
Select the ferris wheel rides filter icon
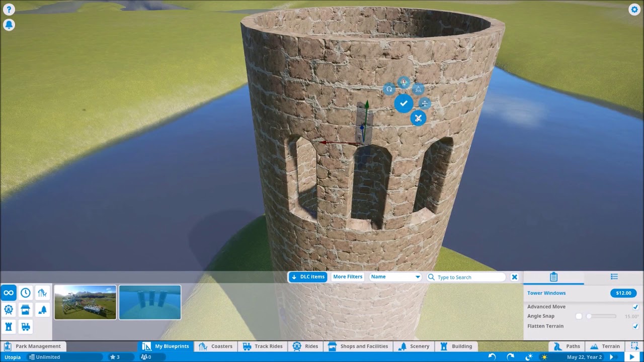(9, 310)
